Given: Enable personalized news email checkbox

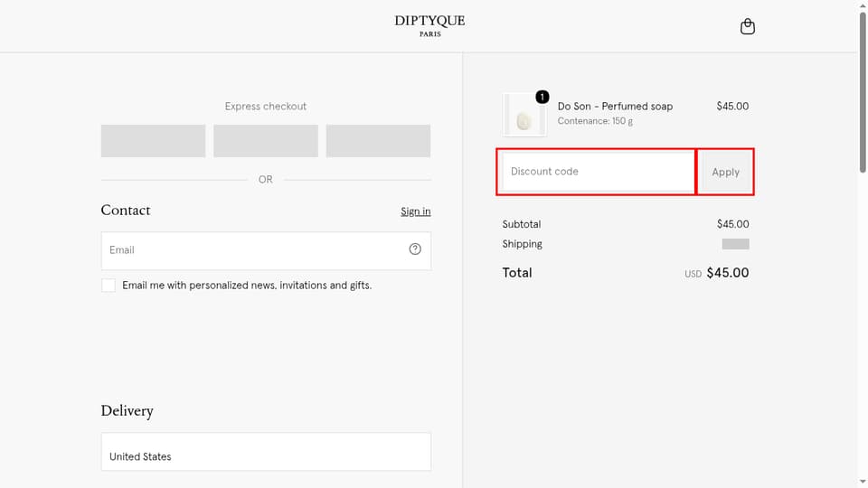Looking at the screenshot, I should click(x=108, y=286).
